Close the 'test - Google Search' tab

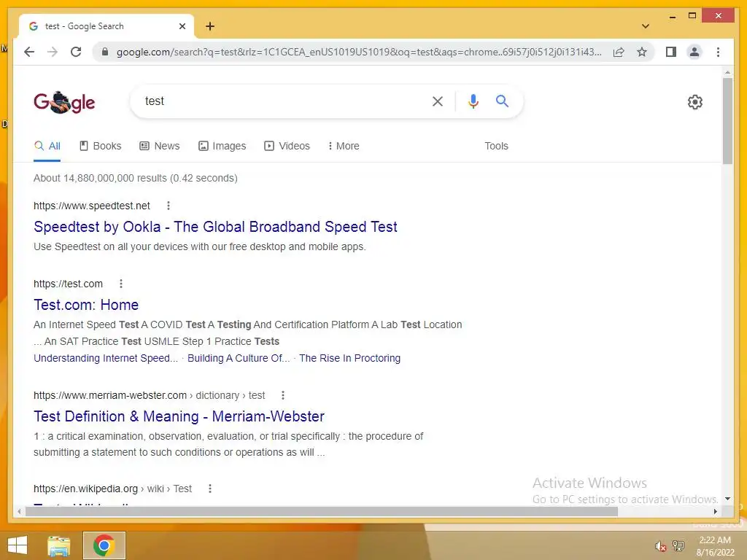click(182, 26)
